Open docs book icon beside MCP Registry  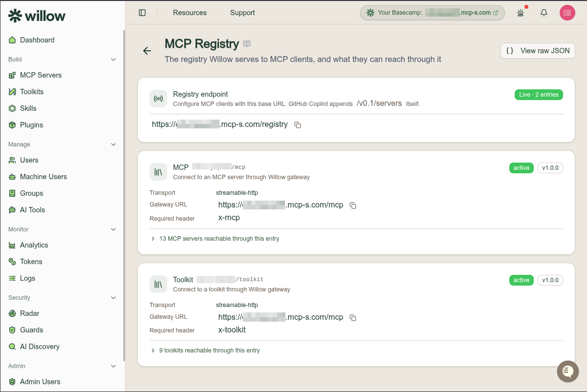(x=247, y=44)
